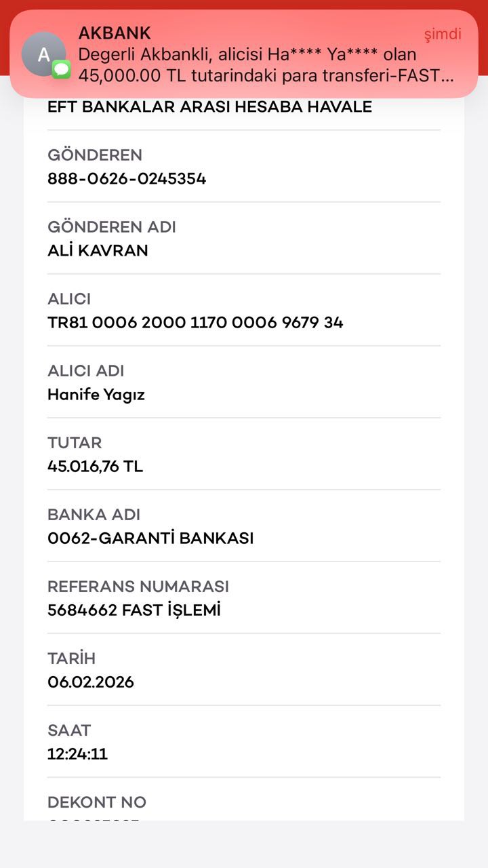Tap the 'şimdi' timestamp in the notification
The image size is (488, 868).
(443, 34)
